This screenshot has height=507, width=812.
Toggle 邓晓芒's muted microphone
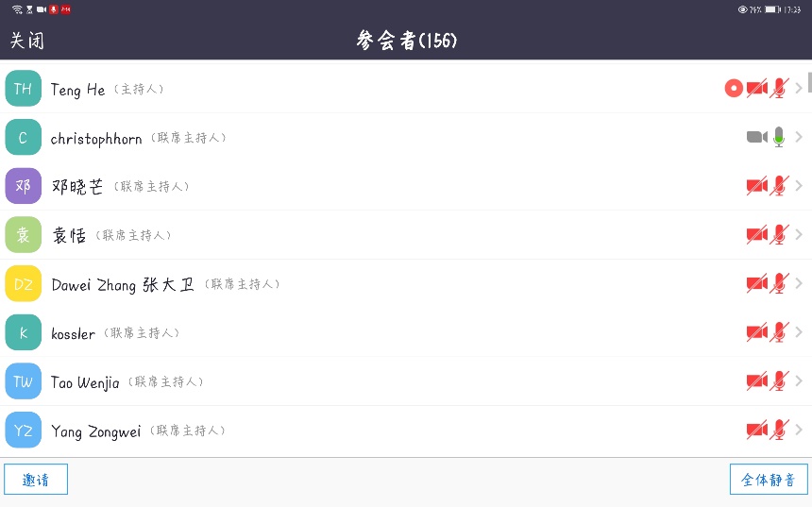(x=779, y=186)
